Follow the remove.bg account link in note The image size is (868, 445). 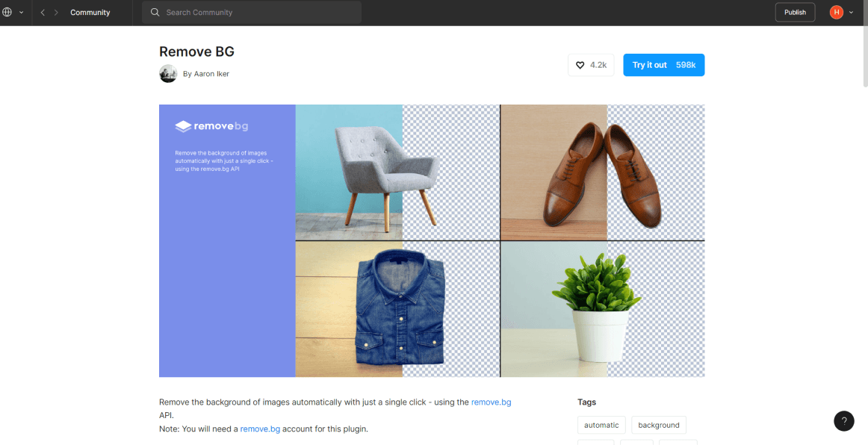tap(260, 429)
